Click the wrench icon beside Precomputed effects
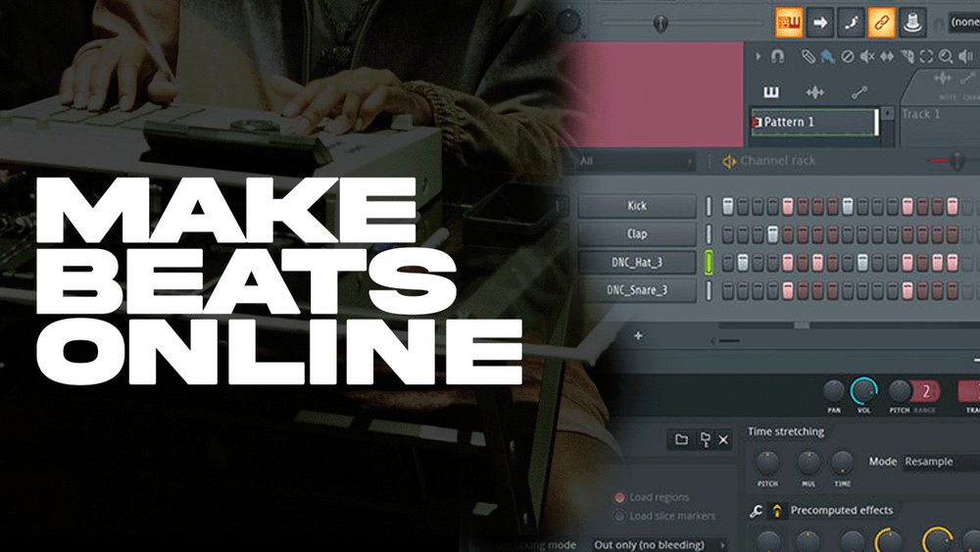The width and height of the screenshot is (980, 552). point(756,510)
